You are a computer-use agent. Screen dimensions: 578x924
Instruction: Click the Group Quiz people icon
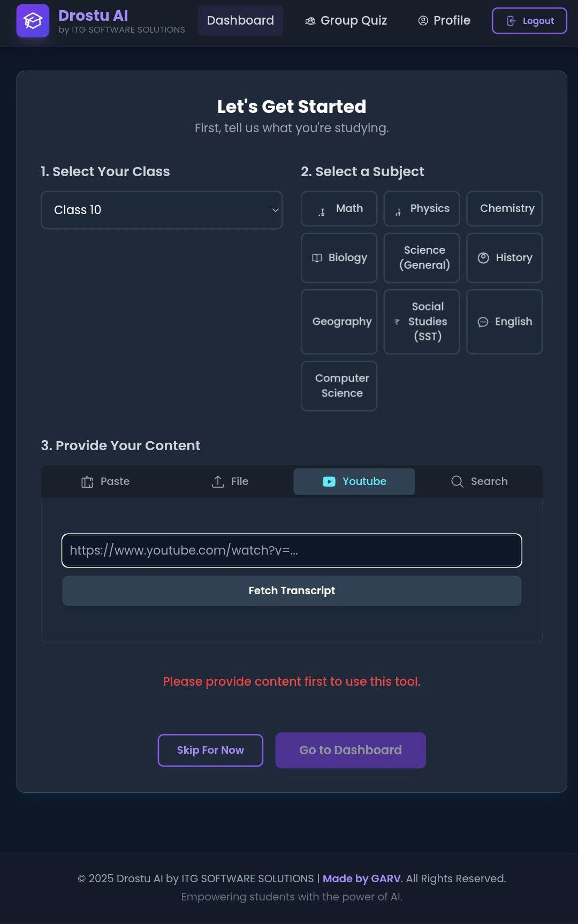click(310, 21)
